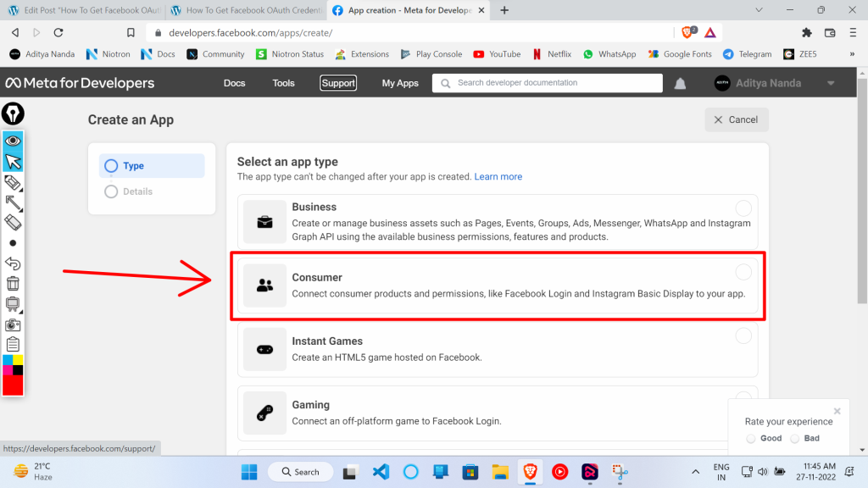Choose the dot brush size tool
This screenshot has width=868, height=488.
coord(13,243)
